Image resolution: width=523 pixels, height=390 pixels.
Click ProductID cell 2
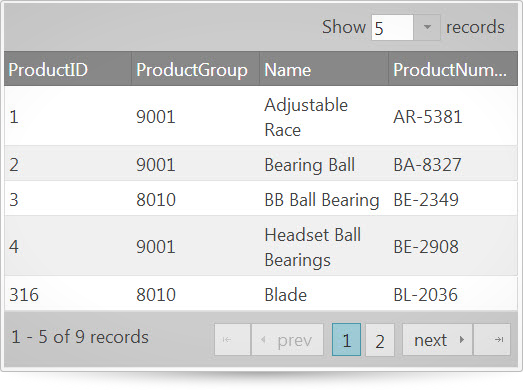pos(68,164)
